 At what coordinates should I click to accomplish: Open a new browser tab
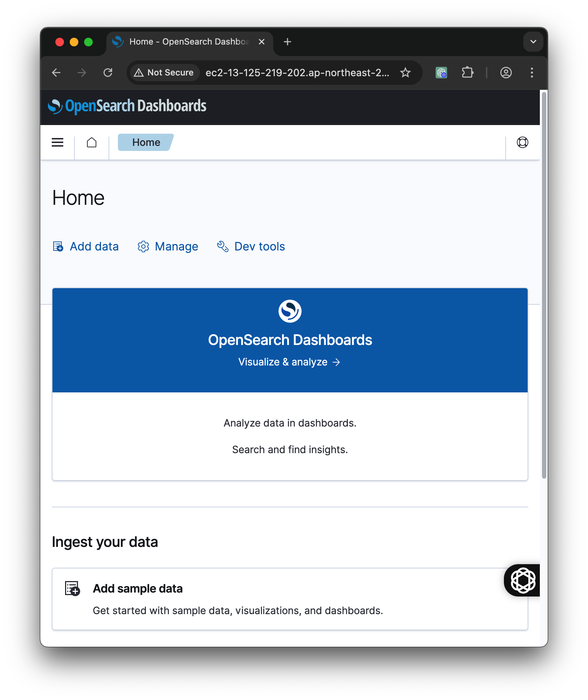click(x=288, y=42)
